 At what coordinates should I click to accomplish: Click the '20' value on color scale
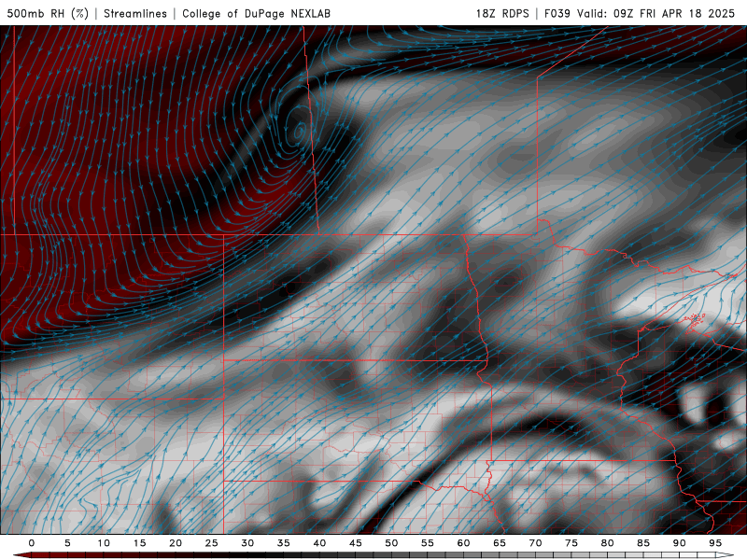click(x=176, y=543)
